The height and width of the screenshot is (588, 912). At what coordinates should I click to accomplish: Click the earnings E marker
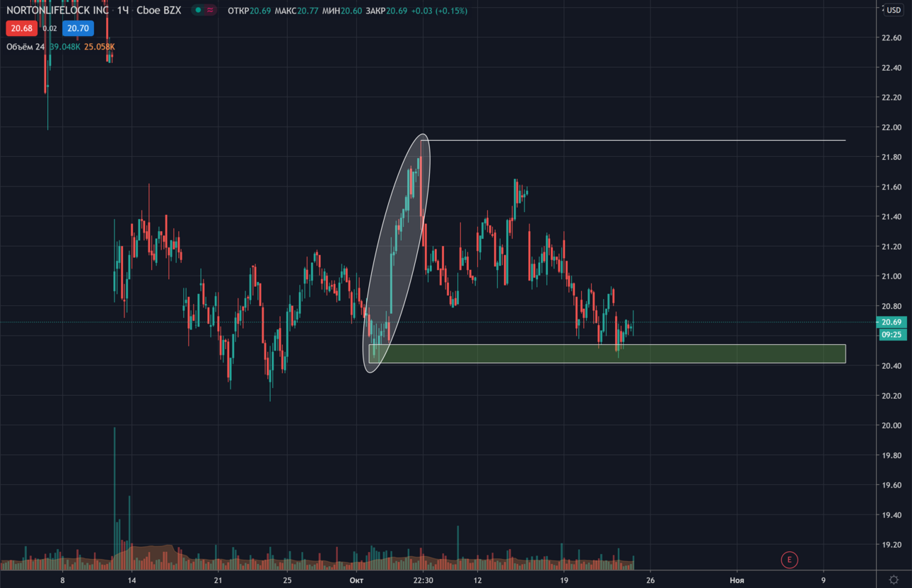pos(789,560)
